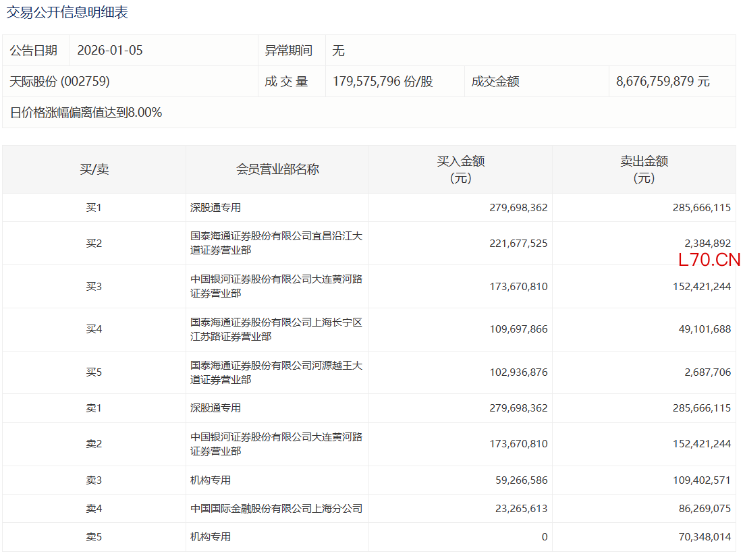Click the sell amount 70,348,014
Viewport: 743px width, 560px height.
(701, 537)
